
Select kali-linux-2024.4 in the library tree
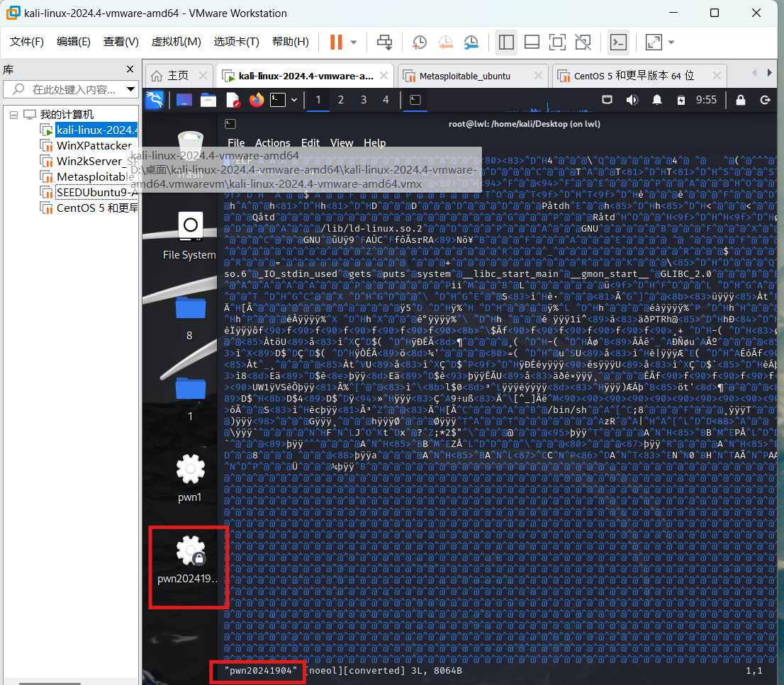point(96,130)
